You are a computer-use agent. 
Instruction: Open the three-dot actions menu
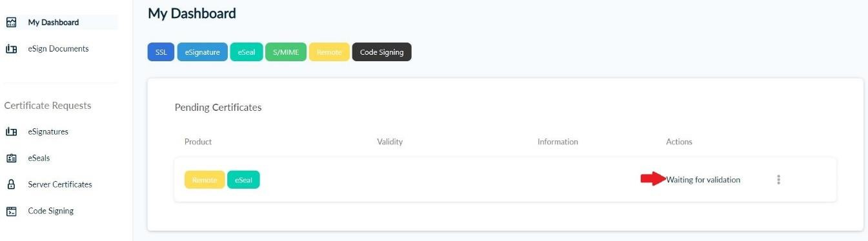[778, 180]
